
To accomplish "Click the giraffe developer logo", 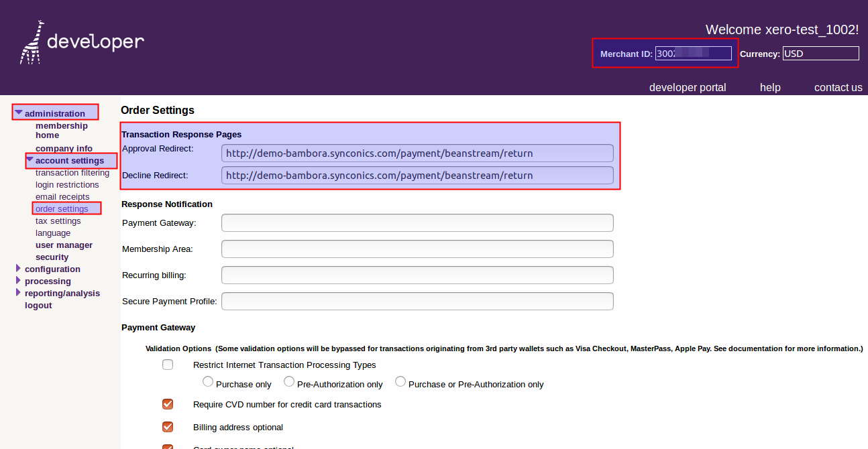I will (82, 42).
